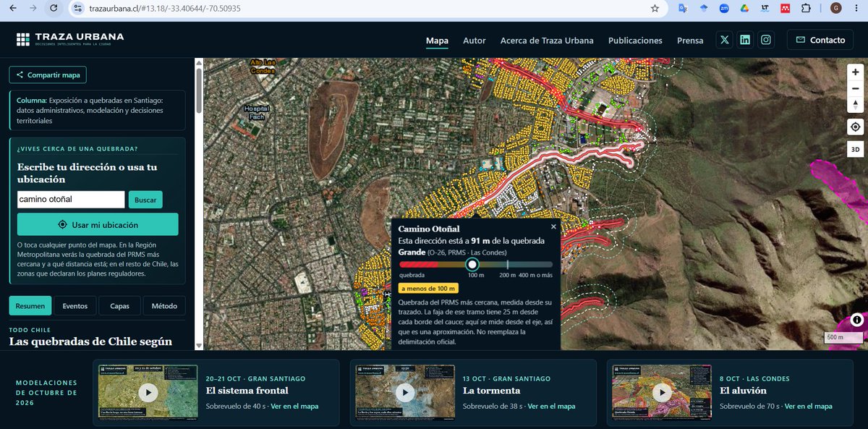
Task: Play the La tormenta video thumbnail
Action: click(405, 392)
